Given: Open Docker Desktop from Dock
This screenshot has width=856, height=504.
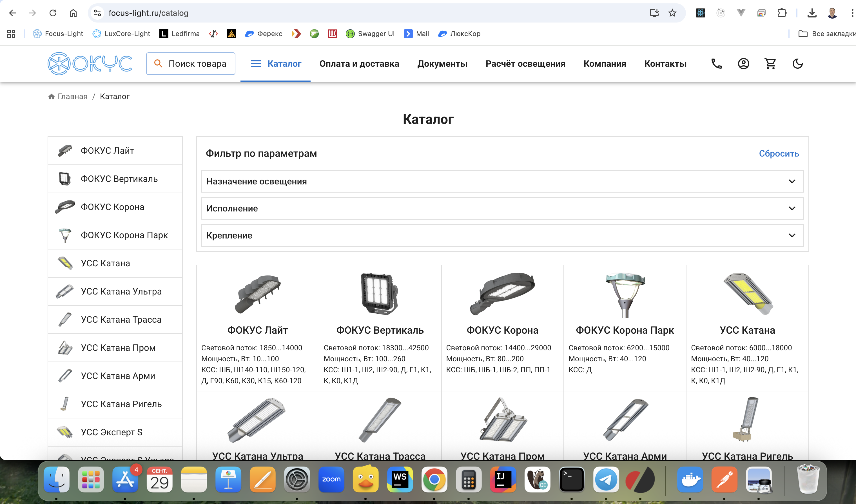Looking at the screenshot, I should pos(690,479).
